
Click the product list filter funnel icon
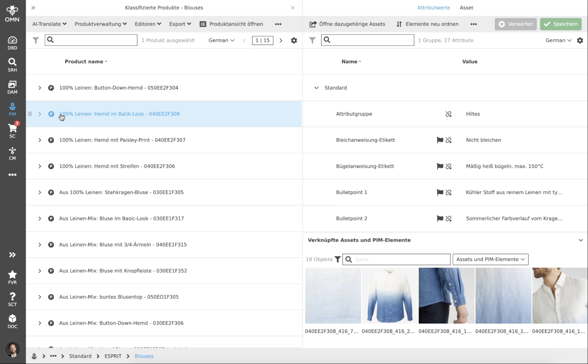coord(36,40)
